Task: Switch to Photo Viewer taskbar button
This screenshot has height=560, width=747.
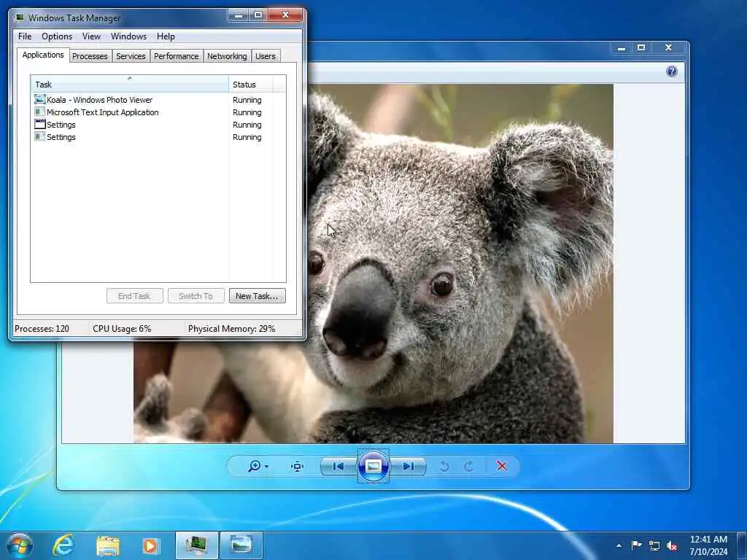Action: coord(241,545)
